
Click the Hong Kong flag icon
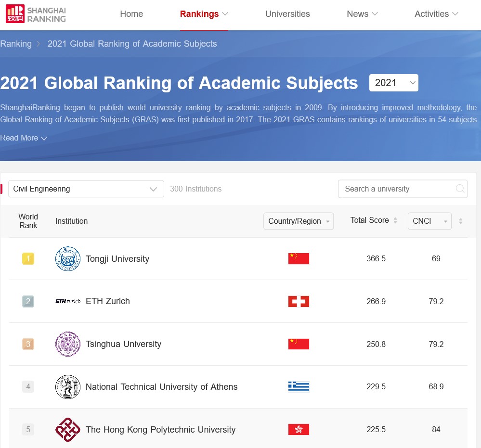(299, 429)
